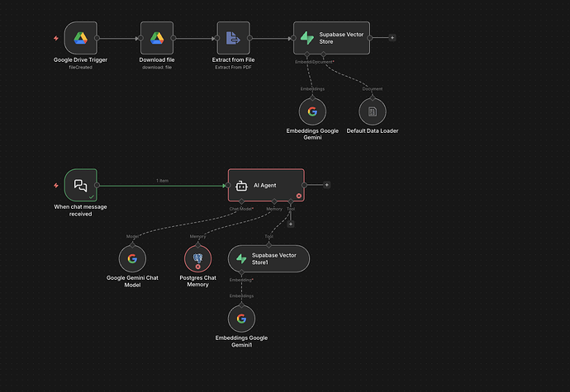Click the 'Google Drive Trigger' label
Screen dimensions: 570x392
point(80,60)
